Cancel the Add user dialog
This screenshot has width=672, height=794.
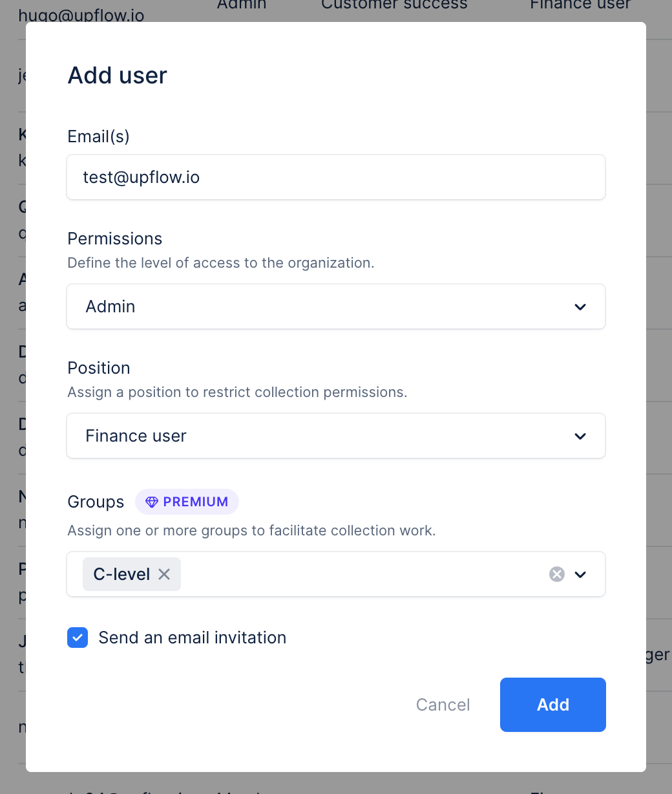pyautogui.click(x=443, y=705)
